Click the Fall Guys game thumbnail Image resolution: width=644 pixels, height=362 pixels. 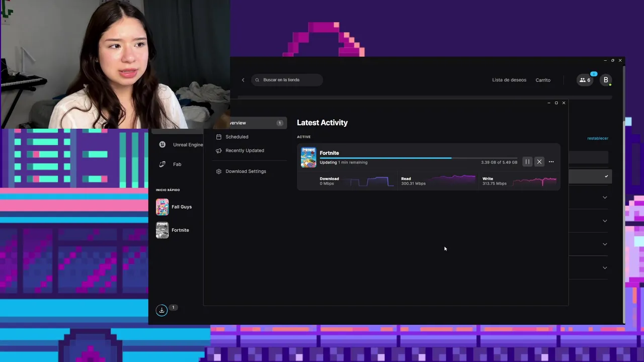point(162,207)
